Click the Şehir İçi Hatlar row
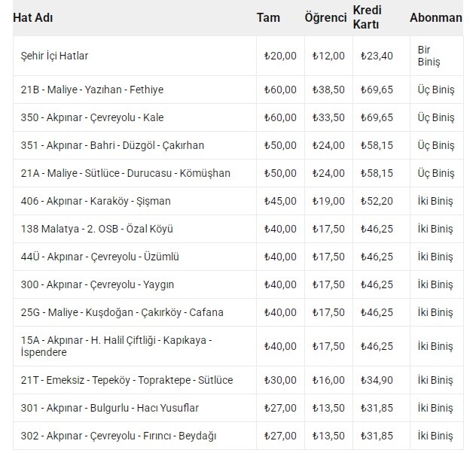Viewport: 476px width, 453px height. pyautogui.click(x=238, y=56)
